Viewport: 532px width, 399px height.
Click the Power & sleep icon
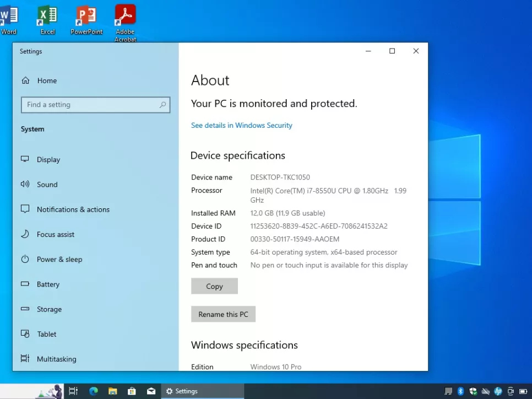coord(25,259)
